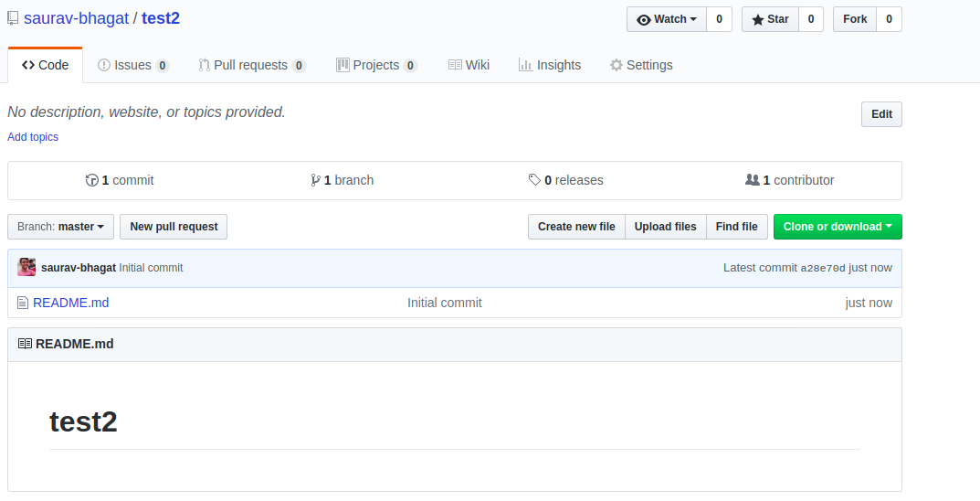Click the README.md title in the readme header
This screenshot has height=501, width=980.
coord(74,344)
